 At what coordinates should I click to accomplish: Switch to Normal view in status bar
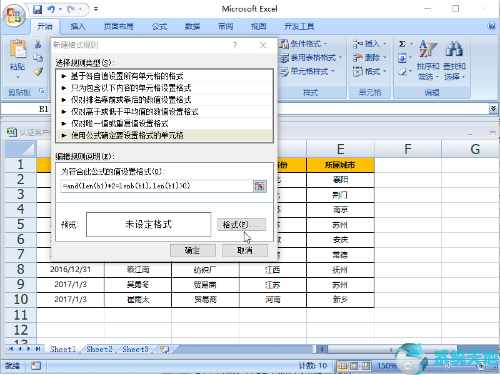(342, 366)
